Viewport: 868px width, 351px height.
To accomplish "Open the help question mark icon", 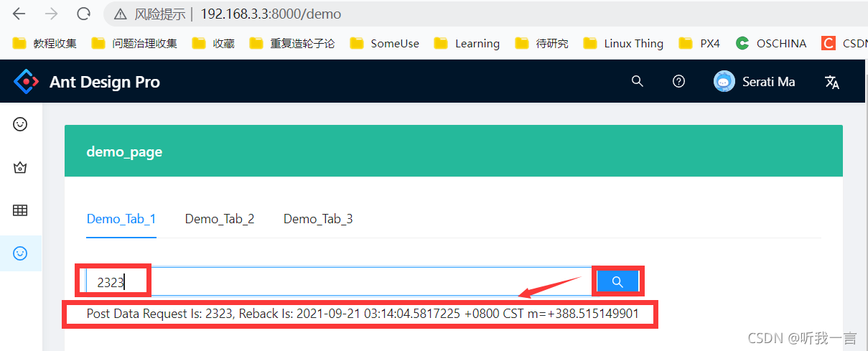I will (678, 81).
